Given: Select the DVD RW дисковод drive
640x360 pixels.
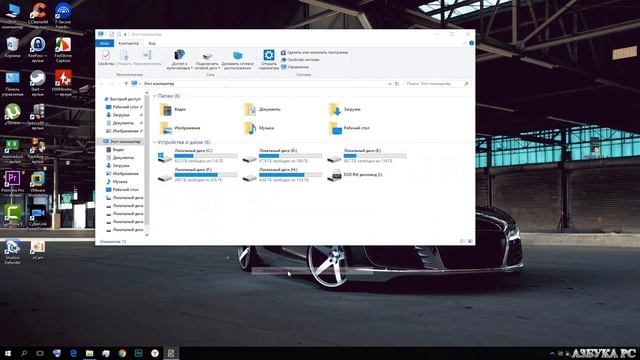Looking at the screenshot, I should 355,175.
